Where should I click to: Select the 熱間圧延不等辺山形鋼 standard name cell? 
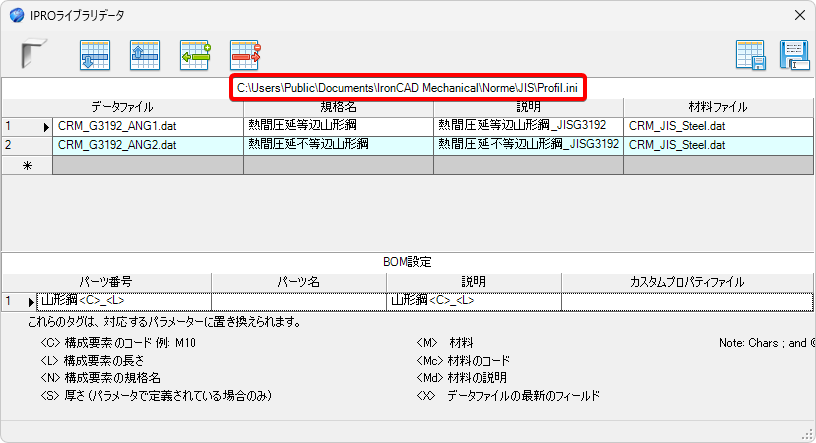coord(338,145)
